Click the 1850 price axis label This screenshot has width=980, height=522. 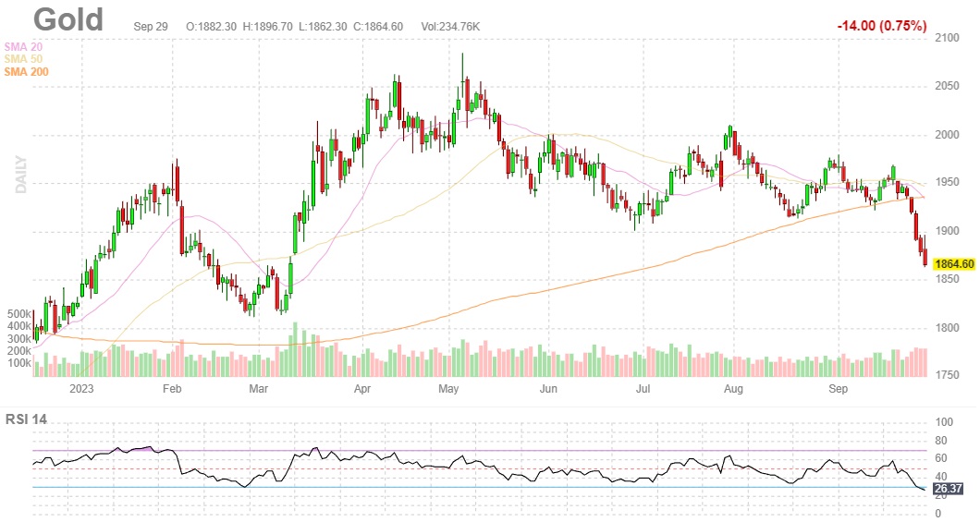947,279
